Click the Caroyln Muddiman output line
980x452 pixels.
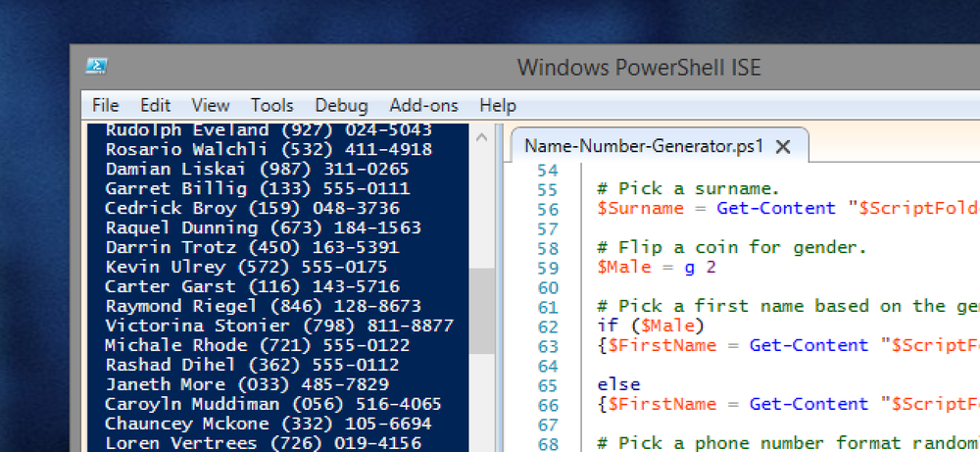(273, 404)
